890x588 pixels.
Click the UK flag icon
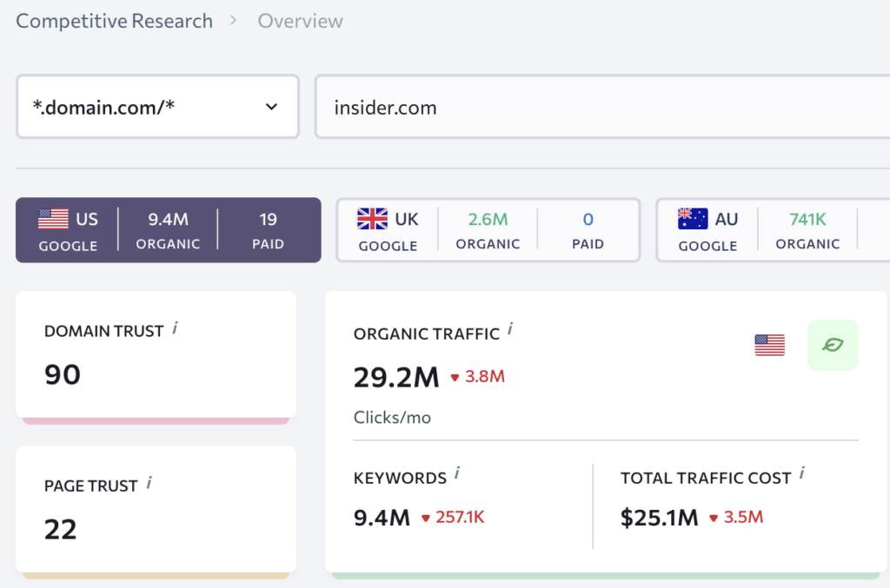pyautogui.click(x=372, y=219)
